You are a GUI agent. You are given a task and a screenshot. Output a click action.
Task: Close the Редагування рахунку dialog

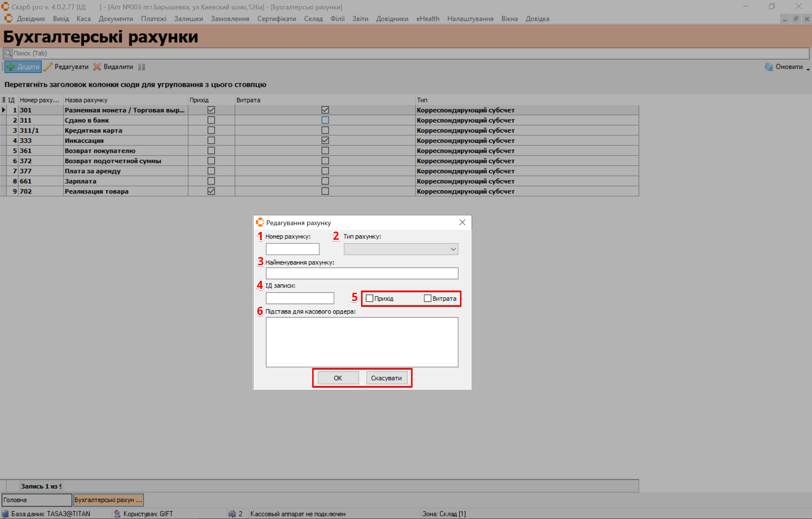point(462,222)
